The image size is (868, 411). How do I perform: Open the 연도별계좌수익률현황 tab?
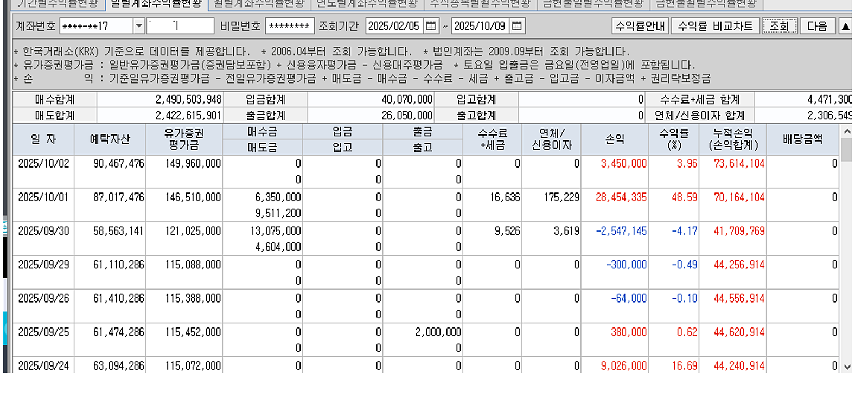tap(367, 4)
